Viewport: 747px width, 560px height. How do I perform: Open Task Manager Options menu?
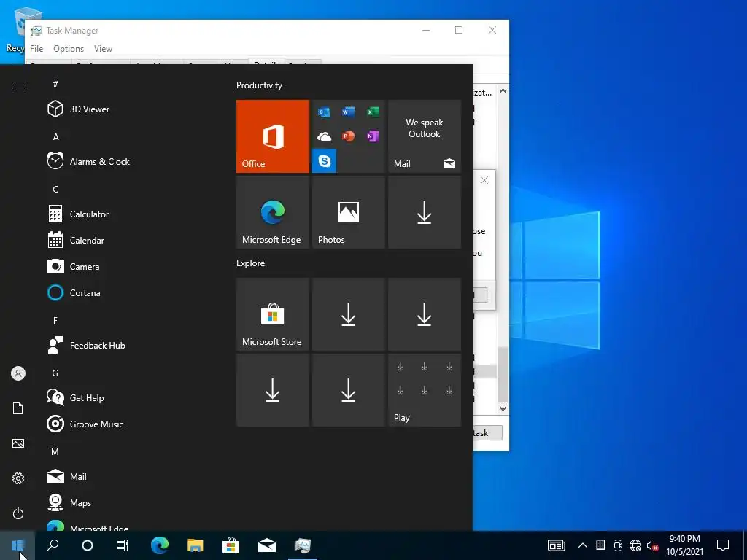click(x=68, y=49)
